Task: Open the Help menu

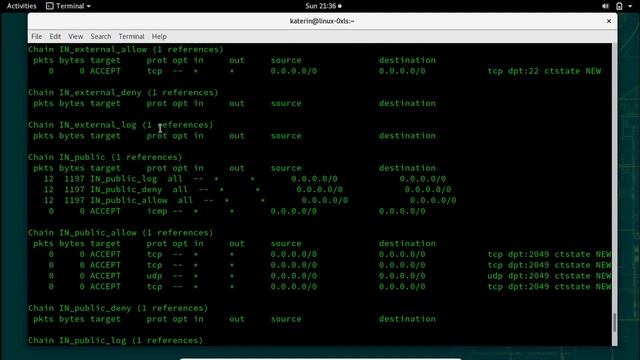Action: click(x=159, y=36)
